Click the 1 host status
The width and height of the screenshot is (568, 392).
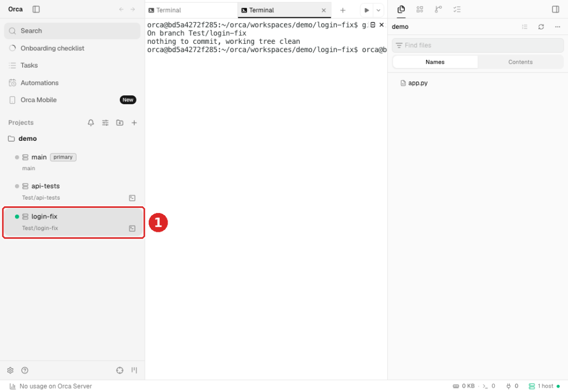point(544,386)
